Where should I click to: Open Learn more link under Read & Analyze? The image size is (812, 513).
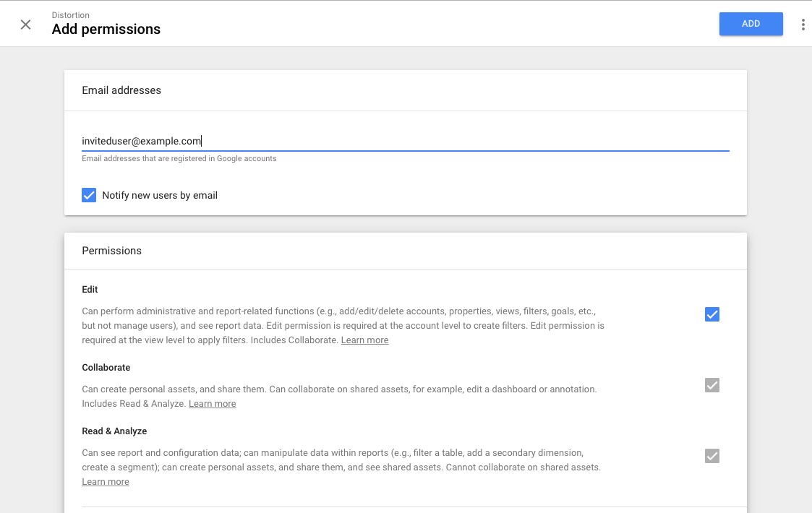coord(106,482)
